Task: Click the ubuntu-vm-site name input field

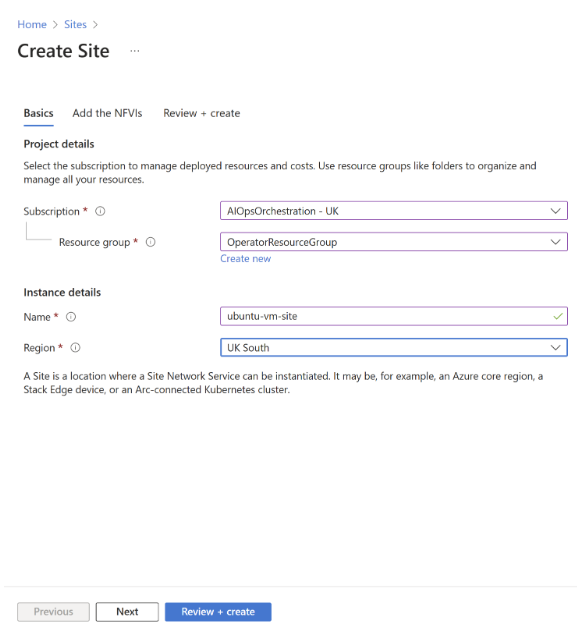Action: coord(394,316)
